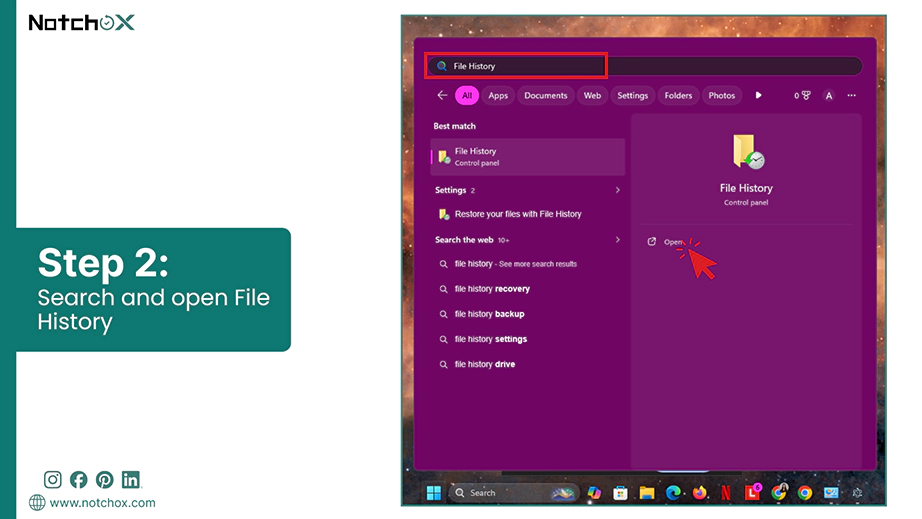The width and height of the screenshot is (922, 519).
Task: Switch to the Documents filter tab
Action: point(546,95)
